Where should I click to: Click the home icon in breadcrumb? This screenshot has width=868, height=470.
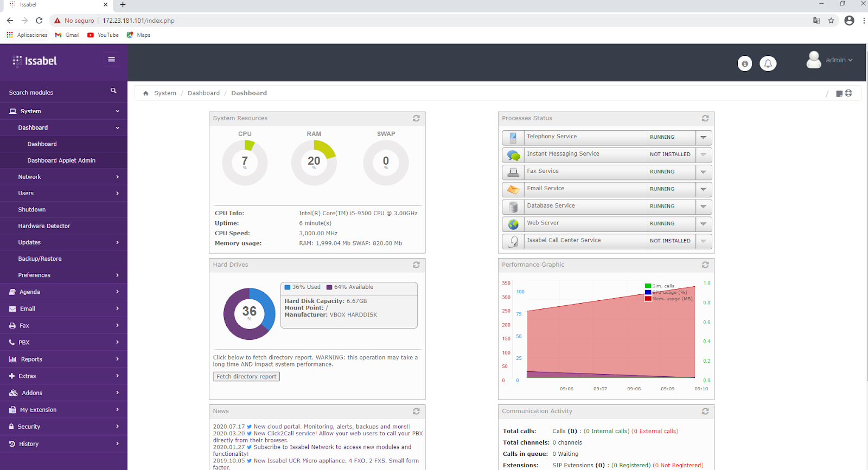145,93
